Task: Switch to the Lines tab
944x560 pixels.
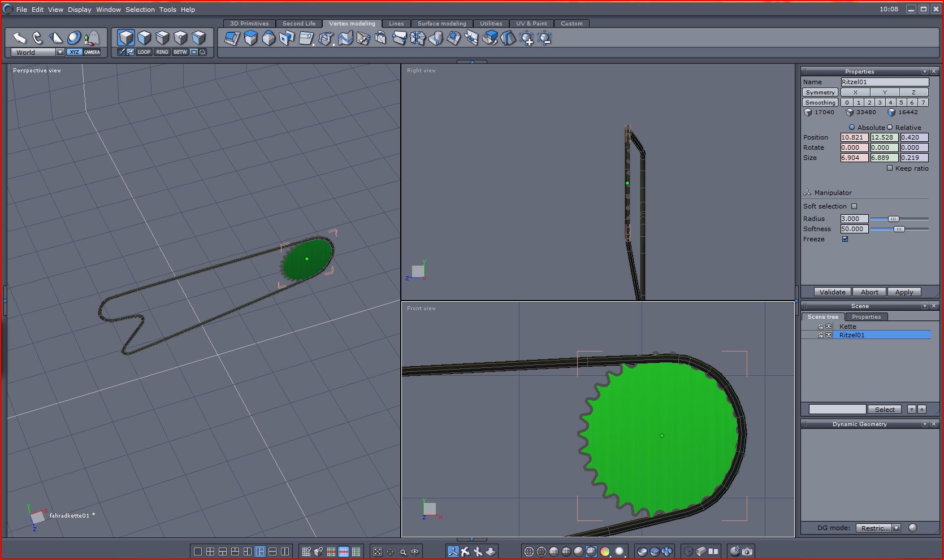Action: [x=396, y=23]
